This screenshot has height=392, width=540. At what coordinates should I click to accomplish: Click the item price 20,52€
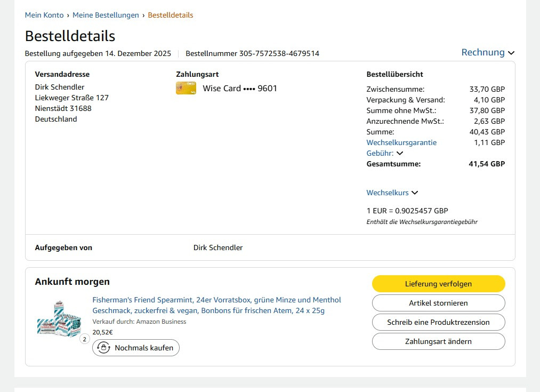(x=103, y=332)
